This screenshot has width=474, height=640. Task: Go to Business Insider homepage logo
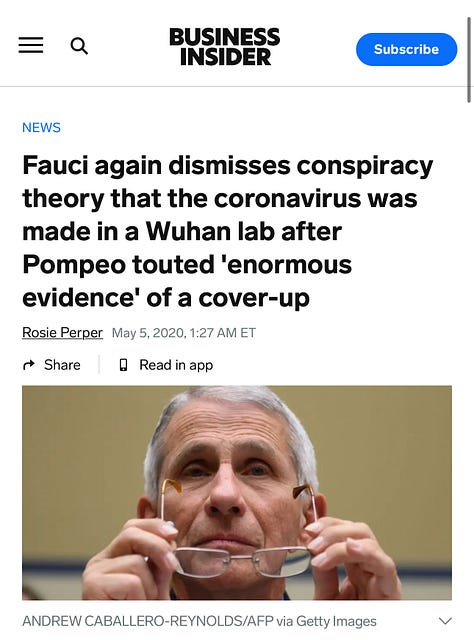point(225,46)
